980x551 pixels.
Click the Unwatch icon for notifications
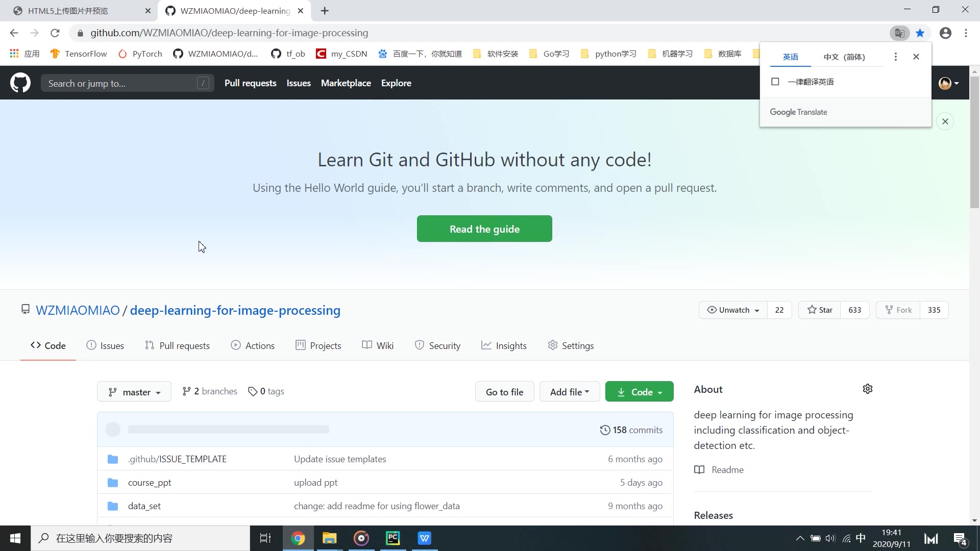click(712, 310)
